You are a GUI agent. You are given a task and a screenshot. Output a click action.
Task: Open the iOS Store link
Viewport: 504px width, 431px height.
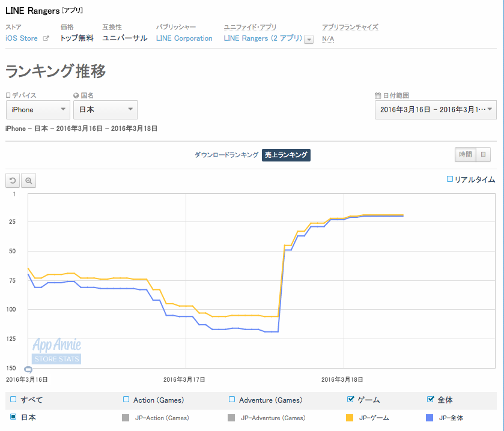pyautogui.click(x=22, y=38)
